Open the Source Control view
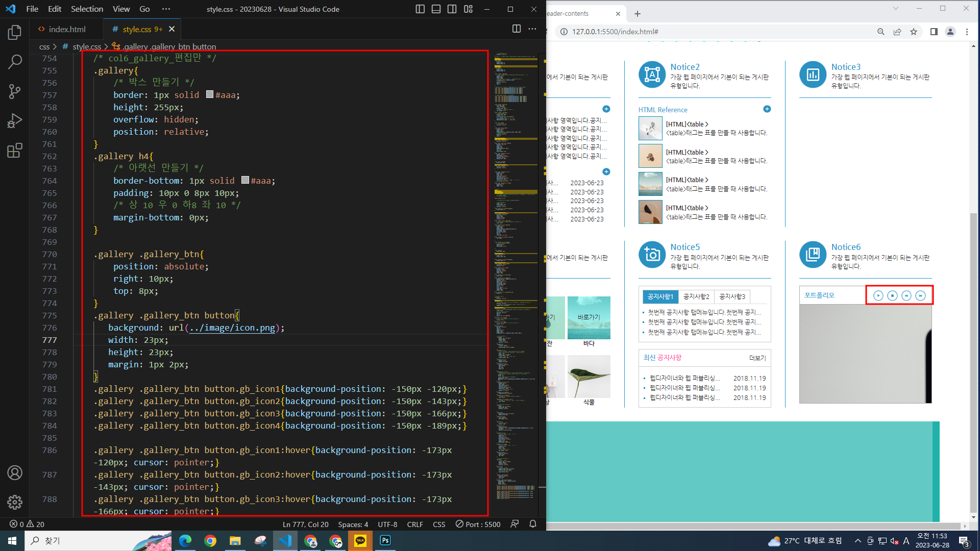 [x=15, y=92]
